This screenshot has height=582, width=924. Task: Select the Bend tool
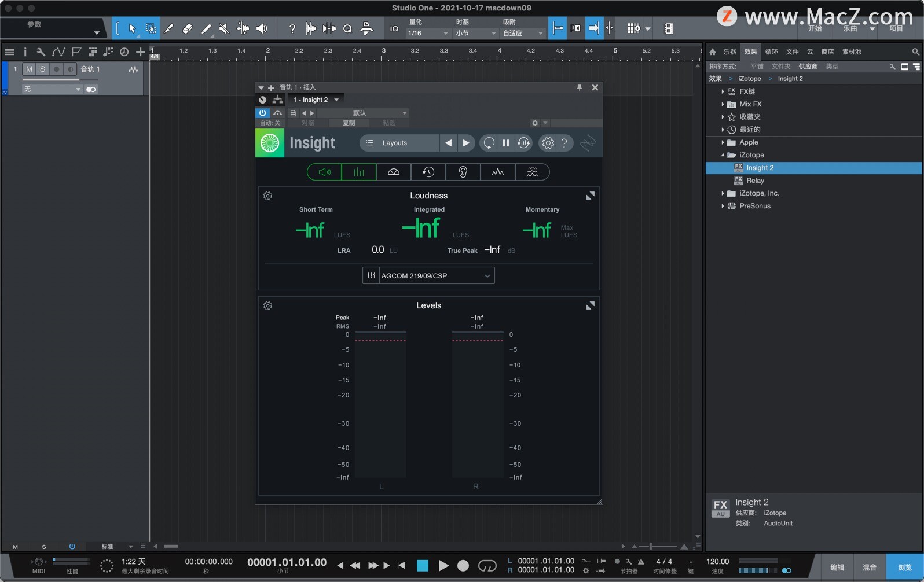click(x=243, y=28)
